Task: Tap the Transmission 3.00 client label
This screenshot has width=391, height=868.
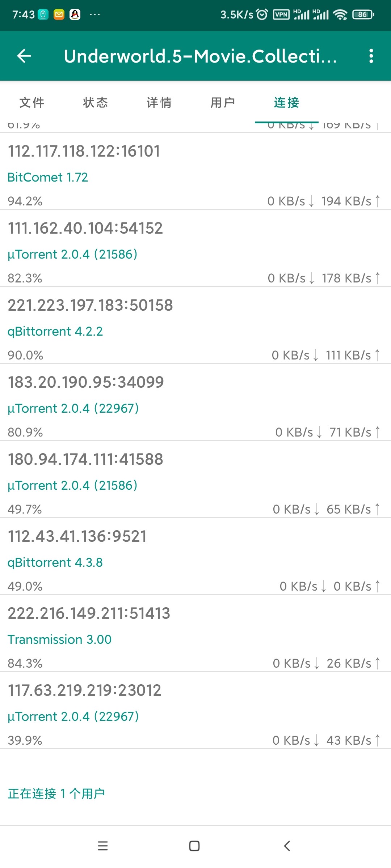Action: click(x=60, y=639)
